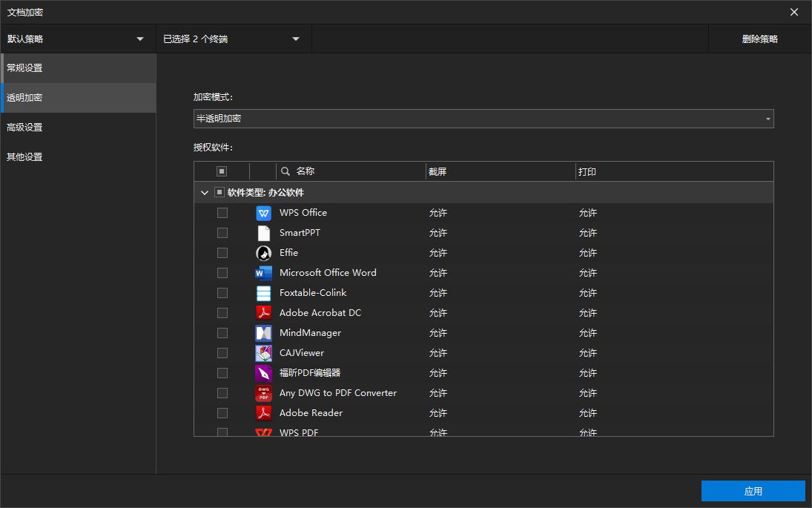Screen dimensions: 812x508
Task: Click 截屏 允许 value for Adobe Acrobat DC
Action: (x=438, y=313)
